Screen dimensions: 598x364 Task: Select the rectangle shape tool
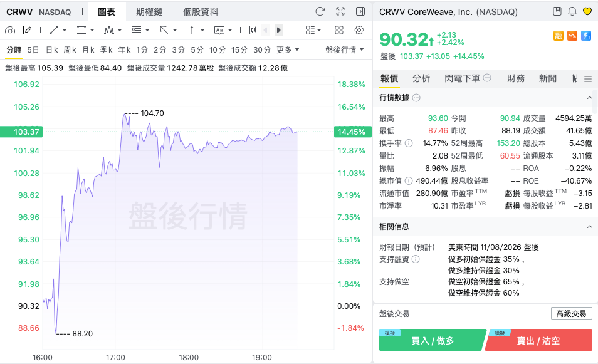[81, 30]
